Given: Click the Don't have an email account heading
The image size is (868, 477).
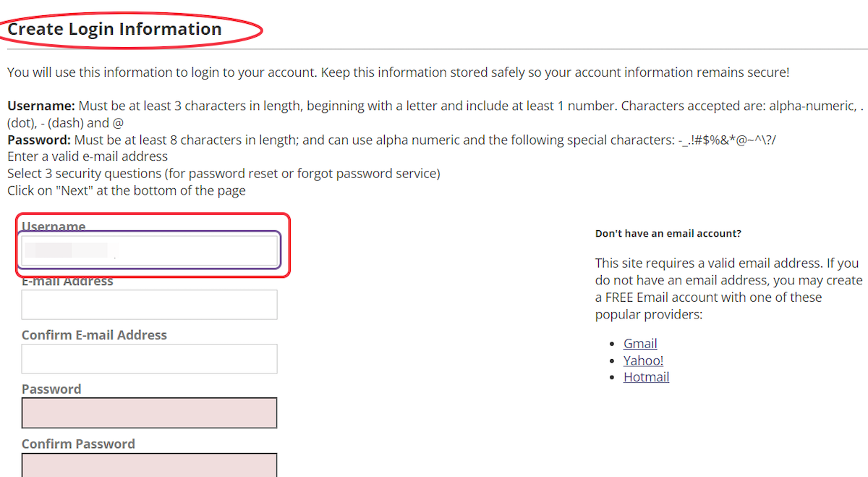Looking at the screenshot, I should coord(668,233).
